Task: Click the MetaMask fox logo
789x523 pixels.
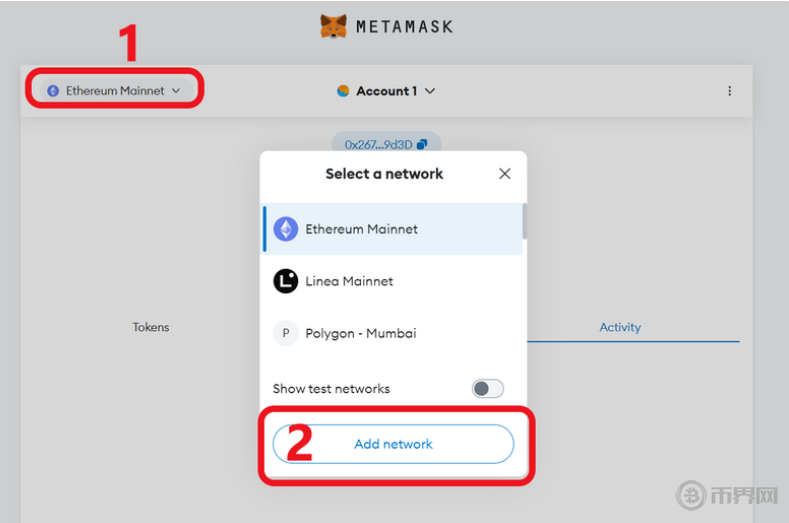Action: point(334,26)
